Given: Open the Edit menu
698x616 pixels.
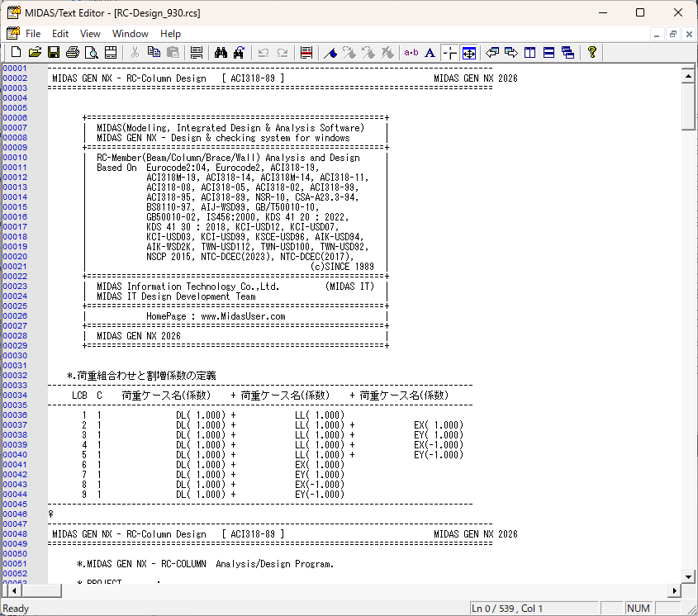Looking at the screenshot, I should pyautogui.click(x=60, y=34).
